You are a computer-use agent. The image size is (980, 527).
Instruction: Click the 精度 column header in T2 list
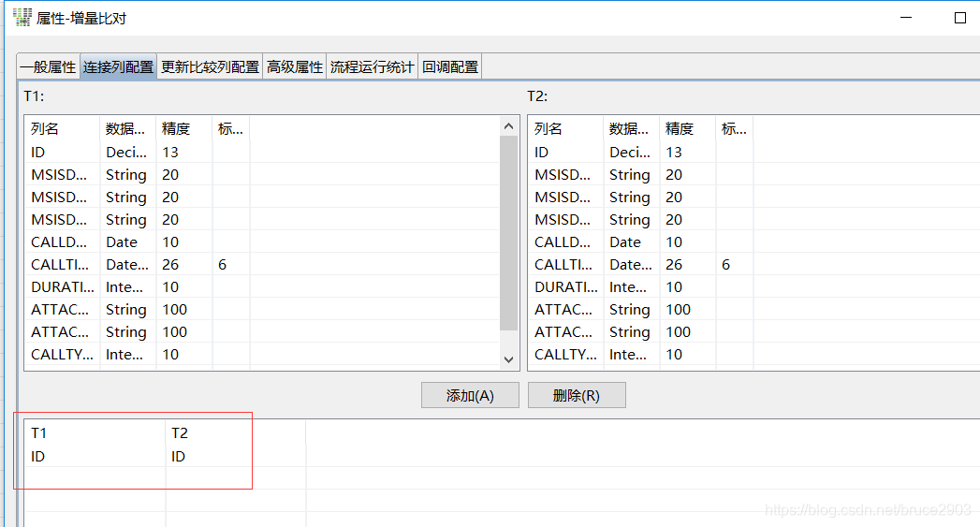pyautogui.click(x=688, y=129)
